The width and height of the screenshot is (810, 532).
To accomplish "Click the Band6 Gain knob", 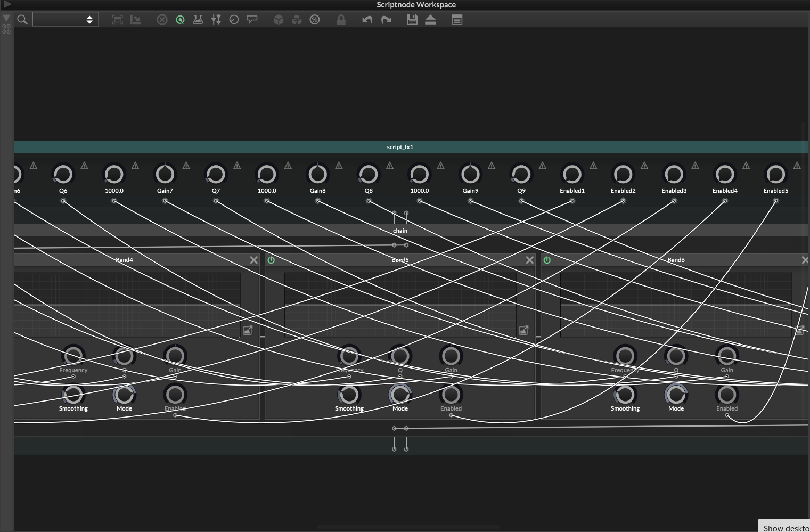I will coord(727,356).
